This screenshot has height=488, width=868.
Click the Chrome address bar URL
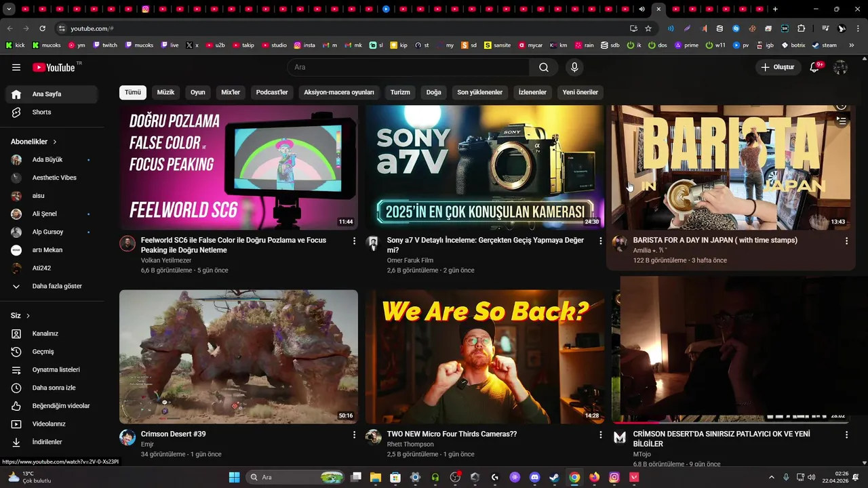[x=92, y=28]
